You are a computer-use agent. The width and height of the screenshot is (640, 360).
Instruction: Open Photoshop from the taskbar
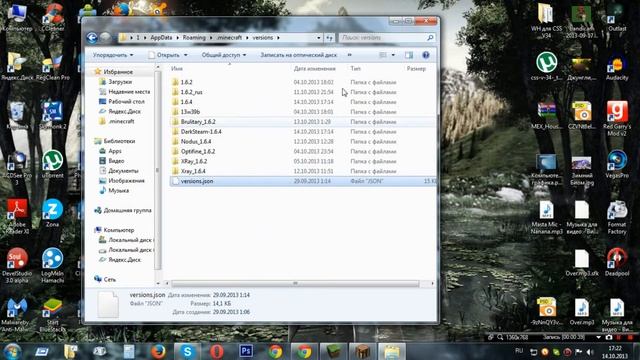click(x=246, y=351)
